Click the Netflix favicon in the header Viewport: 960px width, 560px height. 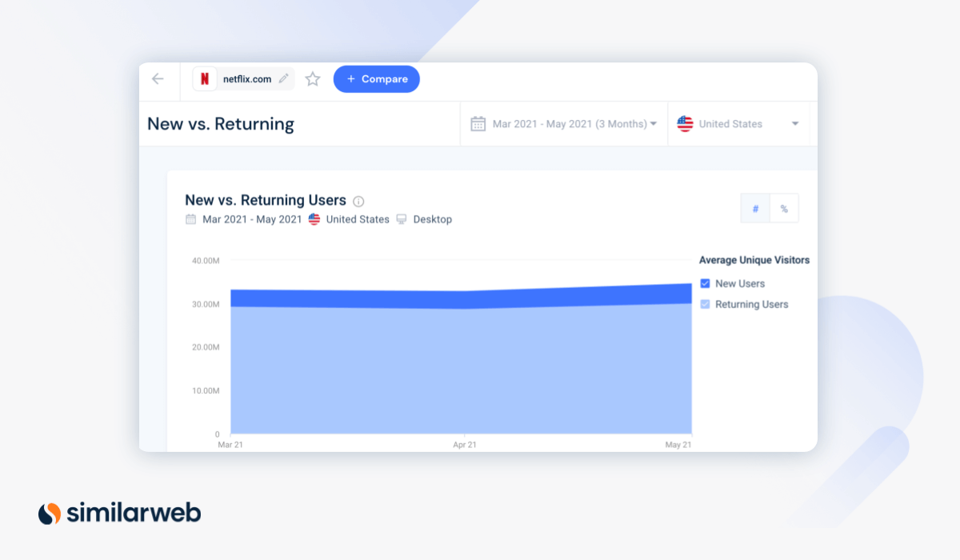[x=206, y=78]
